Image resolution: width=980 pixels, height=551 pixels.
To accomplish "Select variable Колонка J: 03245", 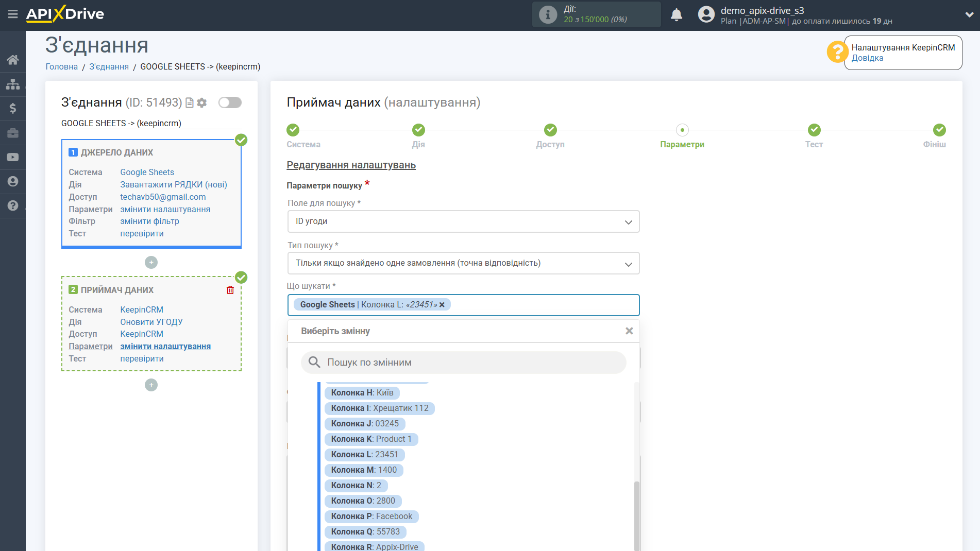I will click(365, 424).
